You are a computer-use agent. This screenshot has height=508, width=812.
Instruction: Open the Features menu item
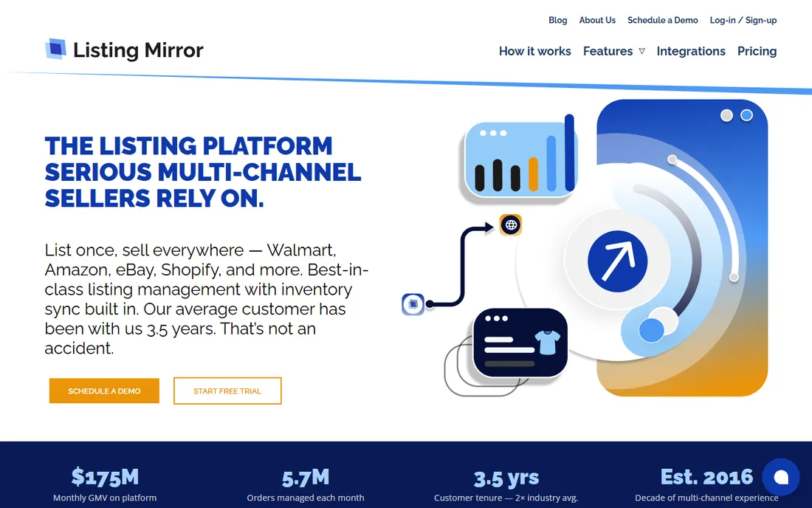tap(608, 51)
